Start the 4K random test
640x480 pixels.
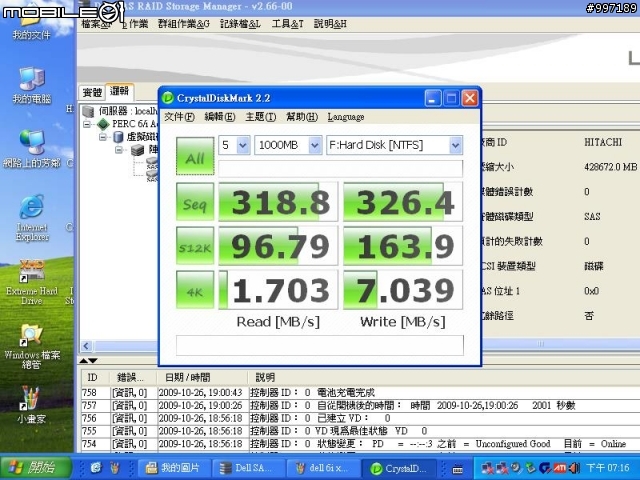(x=195, y=290)
